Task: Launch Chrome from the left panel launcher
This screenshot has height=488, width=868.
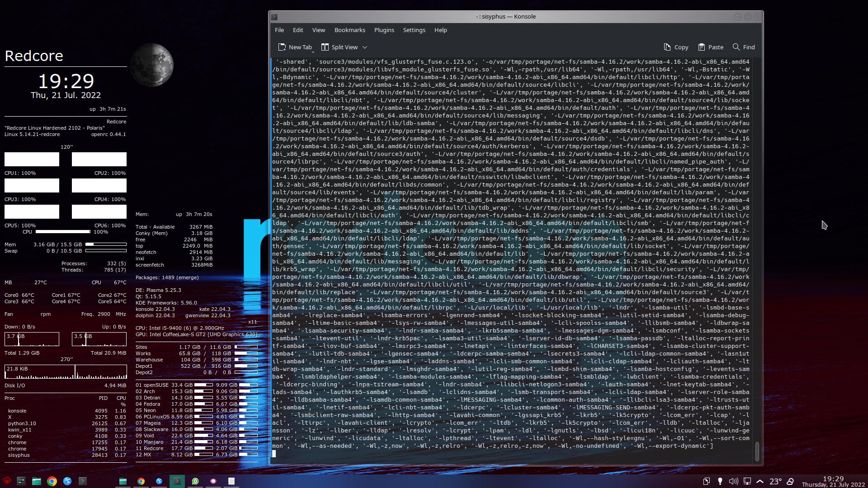Action: pyautogui.click(x=52, y=481)
